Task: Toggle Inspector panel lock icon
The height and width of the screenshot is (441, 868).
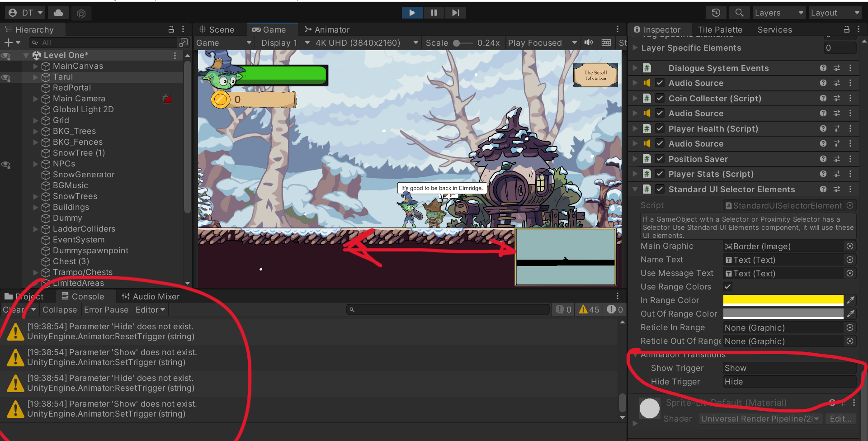Action: 846,29
